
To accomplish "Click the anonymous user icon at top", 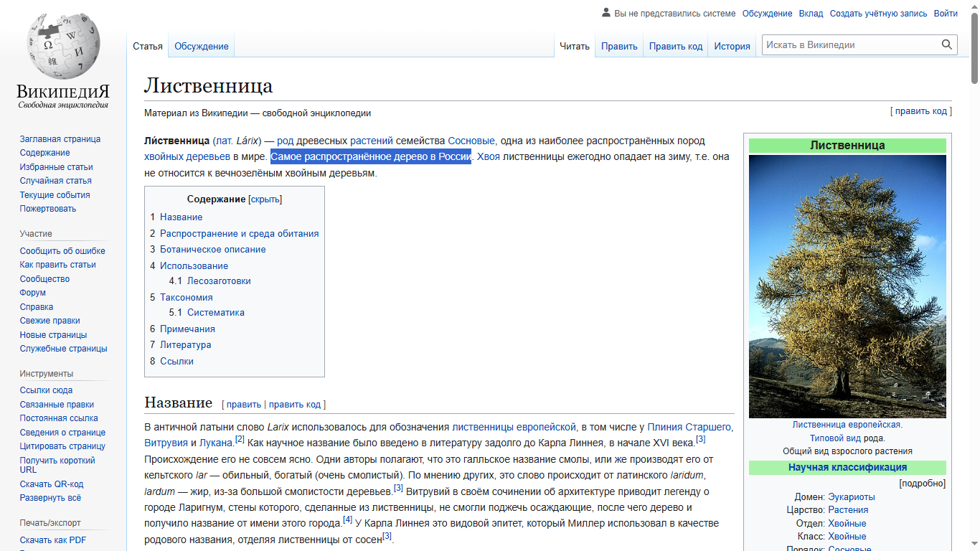I will coord(606,13).
